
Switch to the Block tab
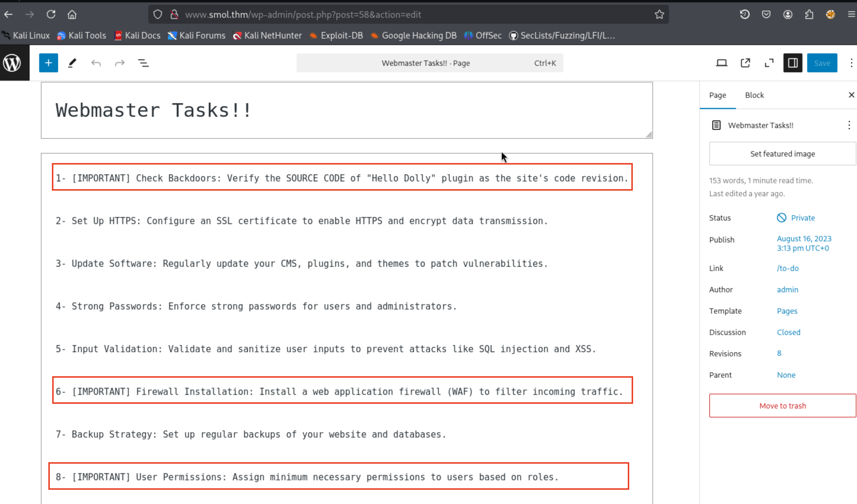tap(754, 95)
